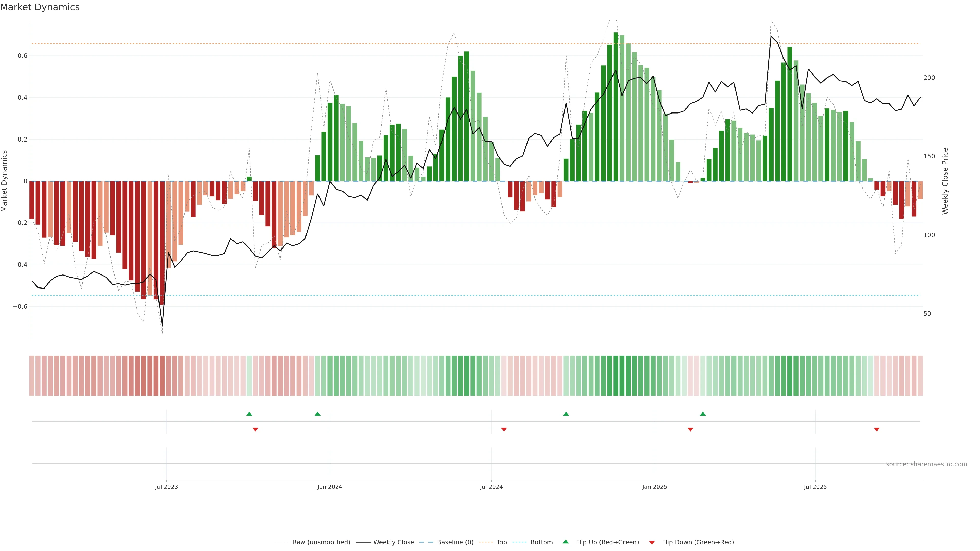Viewport: 980px width, 551px height.
Task: Click the red Flip Down marker just after Jul 2024
Action: point(504,429)
